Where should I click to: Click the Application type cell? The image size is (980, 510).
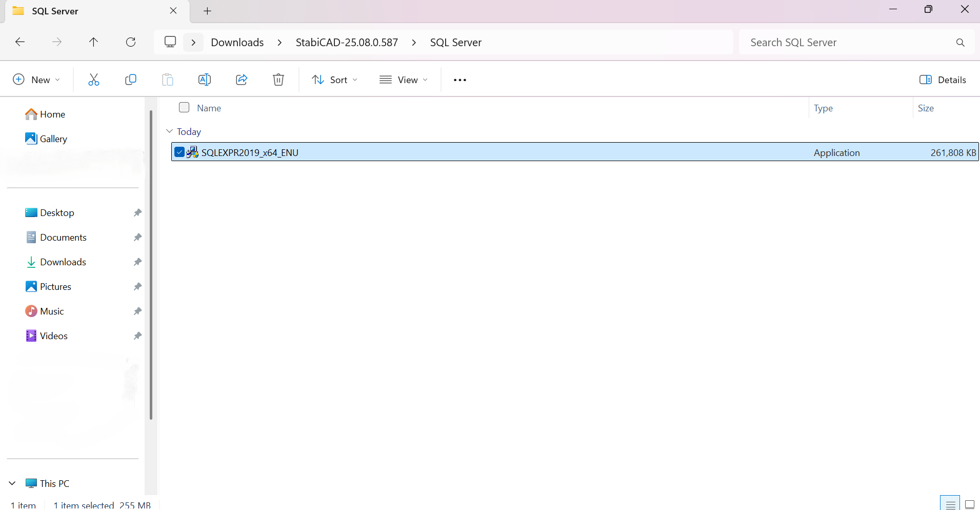pos(836,152)
